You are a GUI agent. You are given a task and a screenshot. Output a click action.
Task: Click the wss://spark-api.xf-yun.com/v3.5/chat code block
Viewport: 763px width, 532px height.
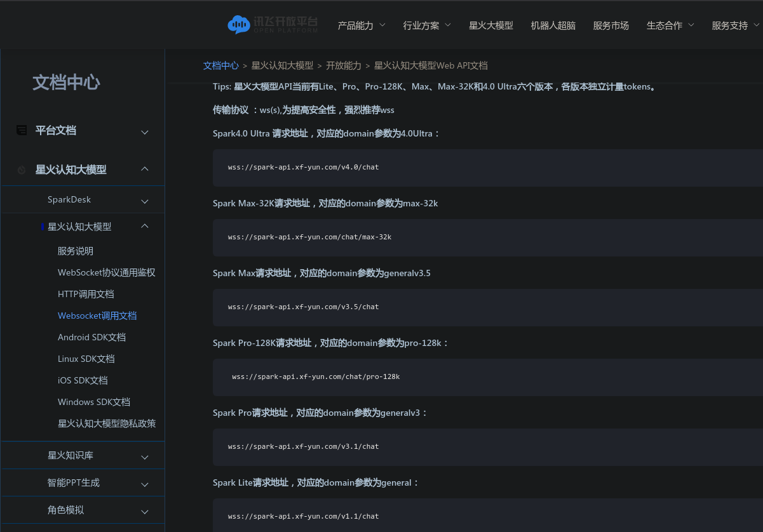pyautogui.click(x=487, y=307)
